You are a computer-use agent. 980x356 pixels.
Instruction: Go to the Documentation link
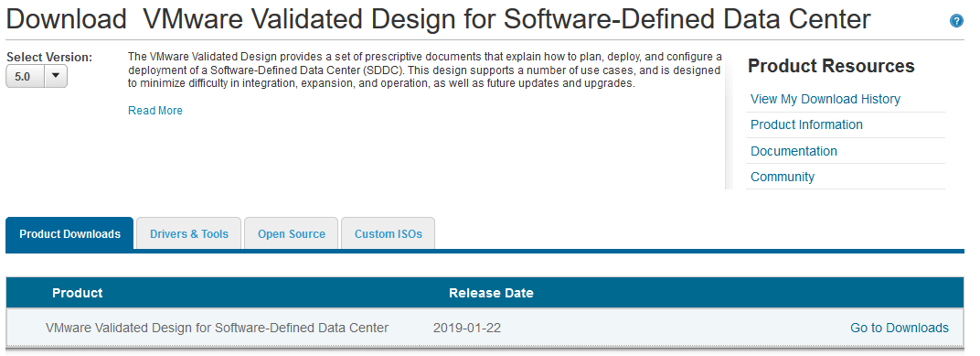(794, 151)
